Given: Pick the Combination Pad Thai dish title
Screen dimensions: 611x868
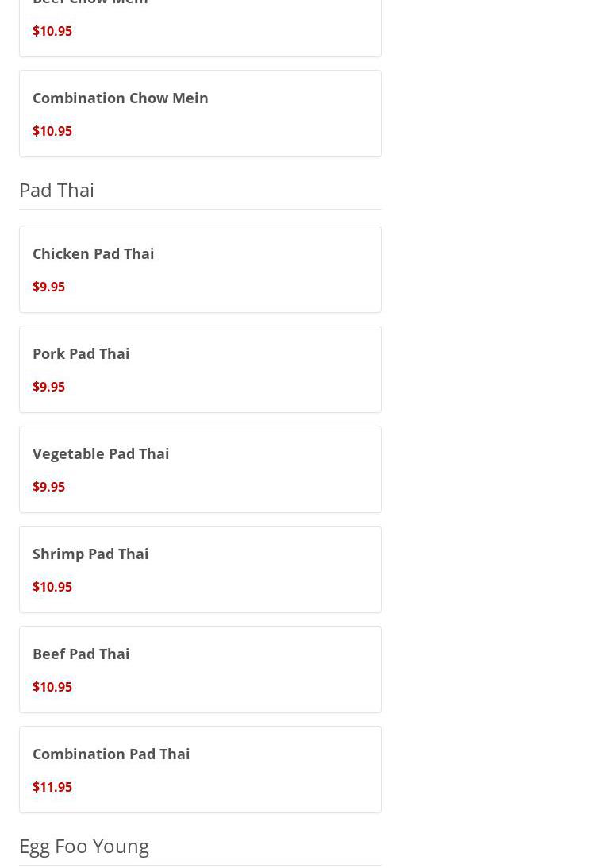Looking at the screenshot, I should coord(111,754).
